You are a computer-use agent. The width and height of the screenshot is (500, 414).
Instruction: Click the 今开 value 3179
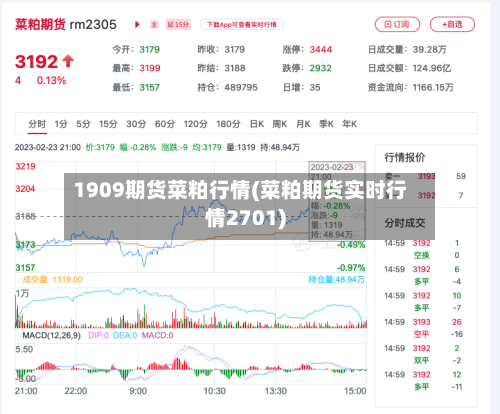coord(149,49)
